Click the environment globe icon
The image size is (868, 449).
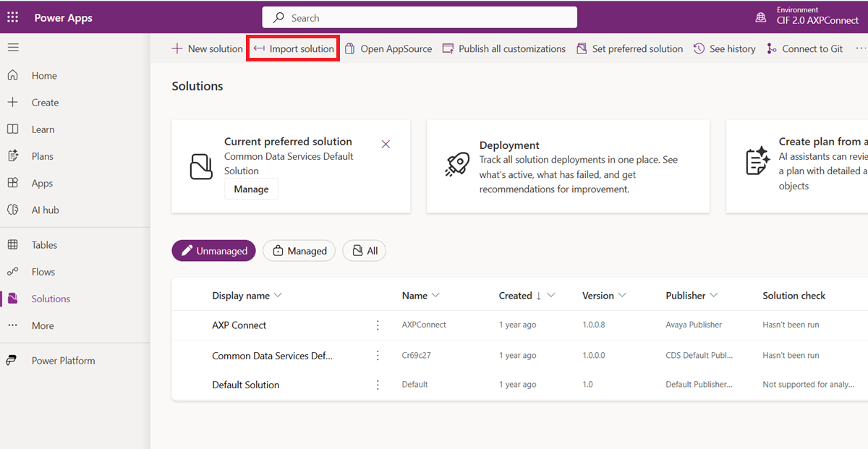[x=760, y=17]
